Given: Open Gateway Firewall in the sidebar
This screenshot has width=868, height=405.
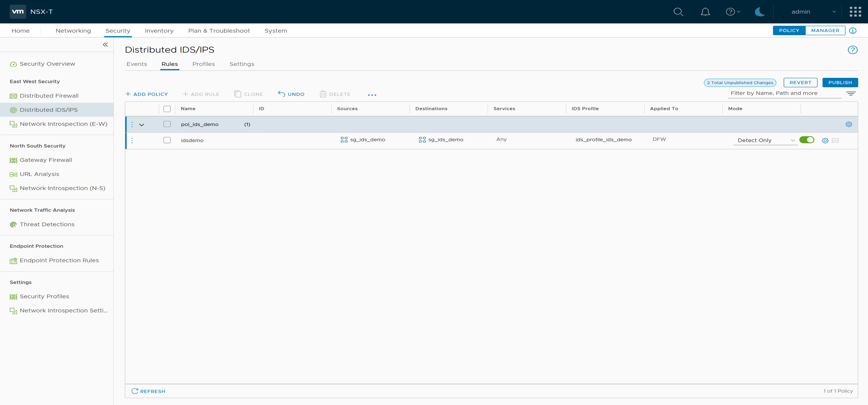Looking at the screenshot, I should (x=46, y=160).
